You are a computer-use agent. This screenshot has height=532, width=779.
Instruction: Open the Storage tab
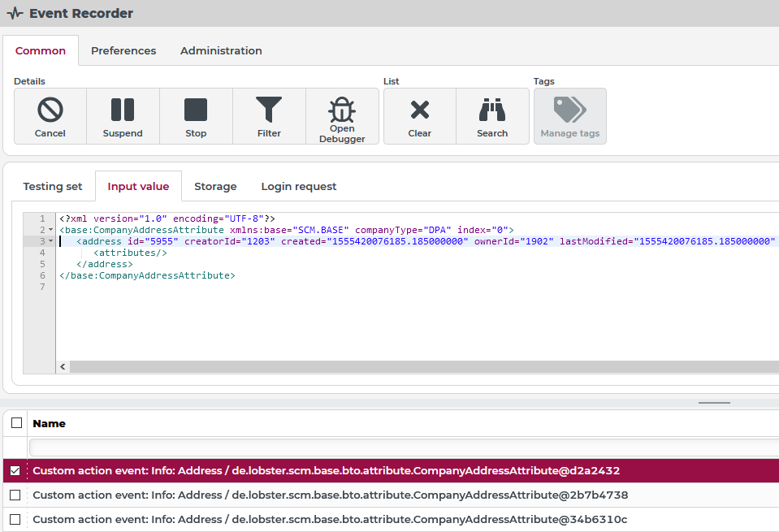click(x=215, y=186)
